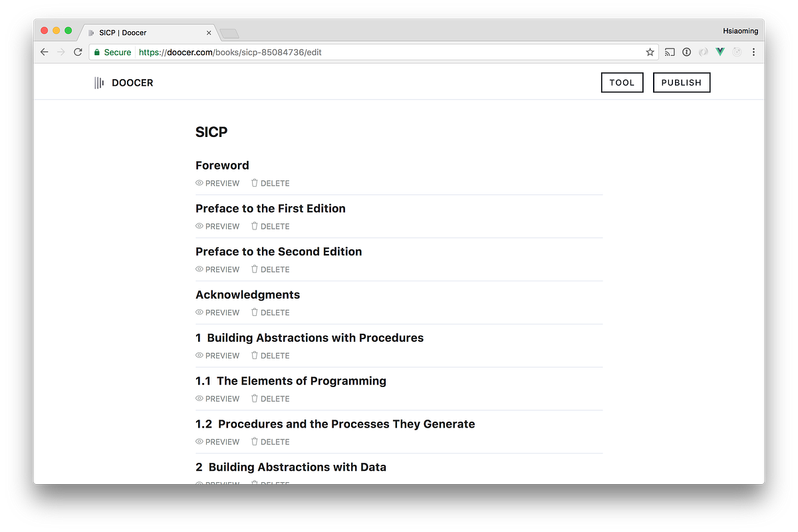Click the eye icon beside Foreword's PREVIEW
The height and width of the screenshot is (532, 798).
199,183
